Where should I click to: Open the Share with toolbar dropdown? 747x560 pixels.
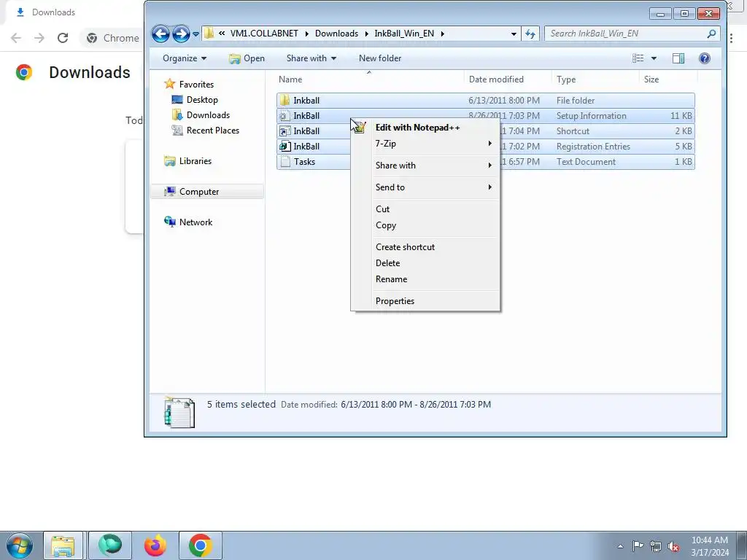[x=311, y=58]
